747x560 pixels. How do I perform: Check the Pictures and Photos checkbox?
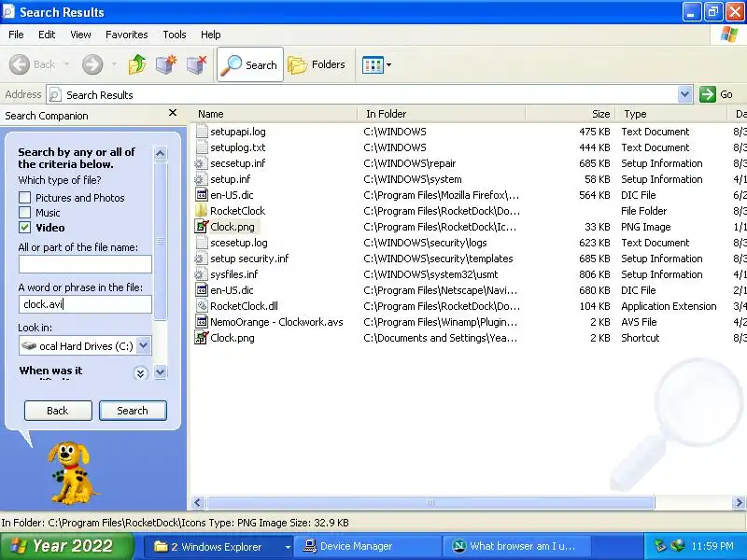tap(25, 197)
